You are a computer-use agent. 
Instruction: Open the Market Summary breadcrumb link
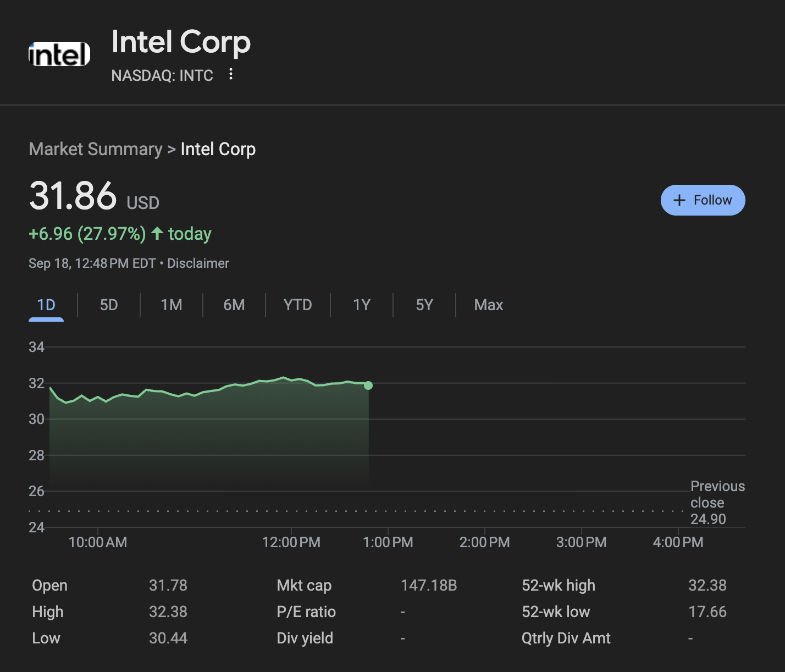tap(96, 149)
